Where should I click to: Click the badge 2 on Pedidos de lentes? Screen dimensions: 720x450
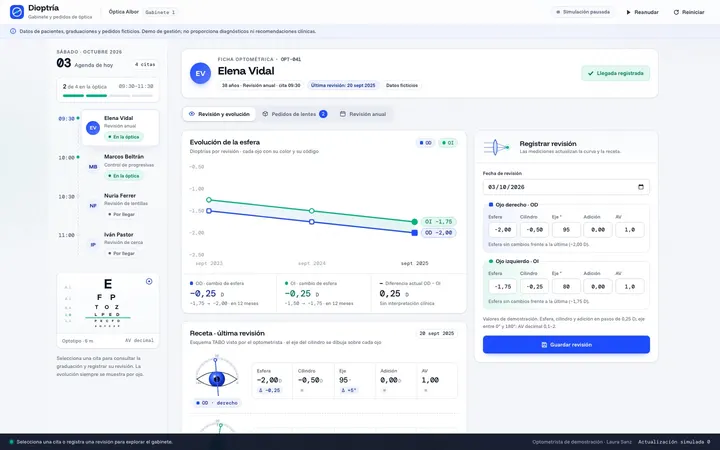click(323, 114)
